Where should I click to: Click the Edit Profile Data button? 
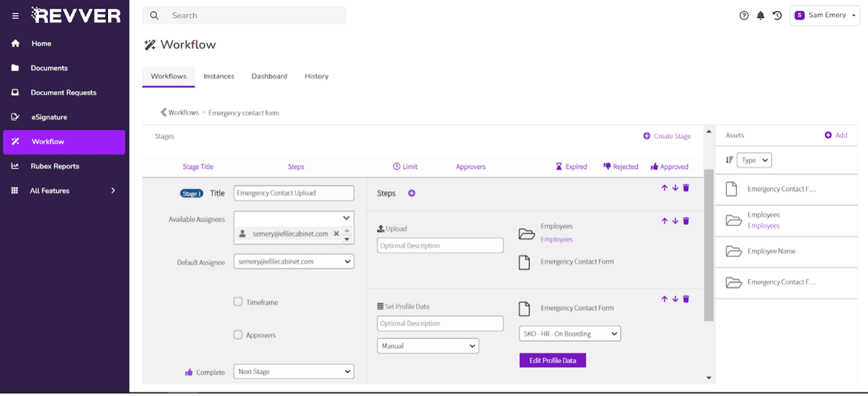552,360
